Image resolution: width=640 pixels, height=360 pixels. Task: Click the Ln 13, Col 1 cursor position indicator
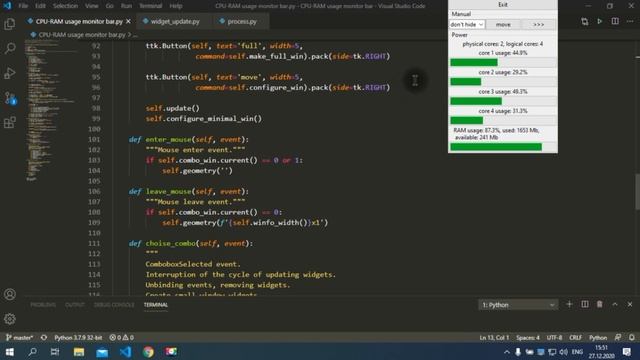click(494, 338)
